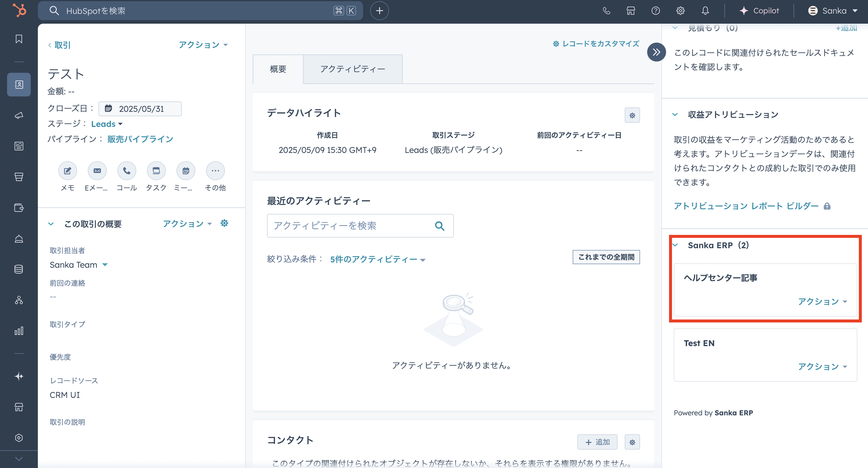Open the Sanka Team owner dropdown
Image resolution: width=868 pixels, height=468 pixels.
point(79,265)
